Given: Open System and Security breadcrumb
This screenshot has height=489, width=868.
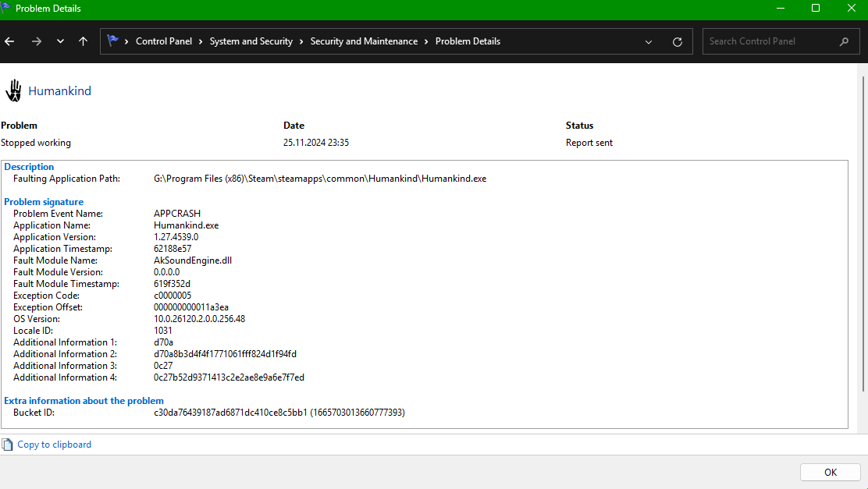Looking at the screenshot, I should coord(251,41).
